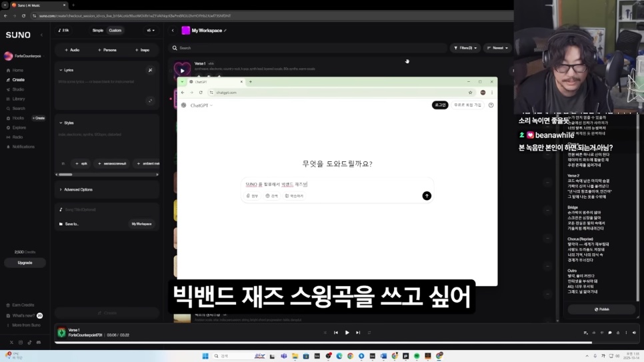Click the Publish button under lyrics
This screenshot has height=362, width=644.
[x=601, y=309]
